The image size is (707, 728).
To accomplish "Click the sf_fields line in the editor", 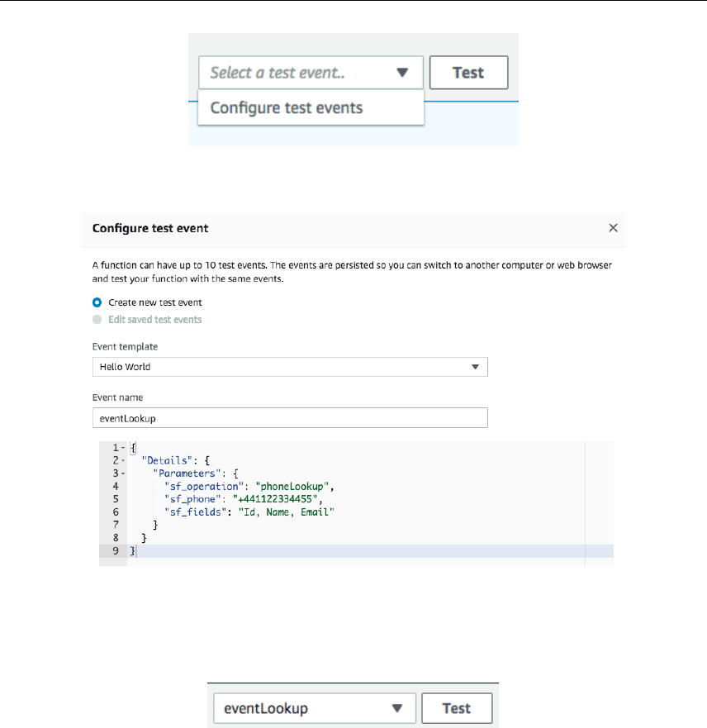I will click(x=248, y=512).
